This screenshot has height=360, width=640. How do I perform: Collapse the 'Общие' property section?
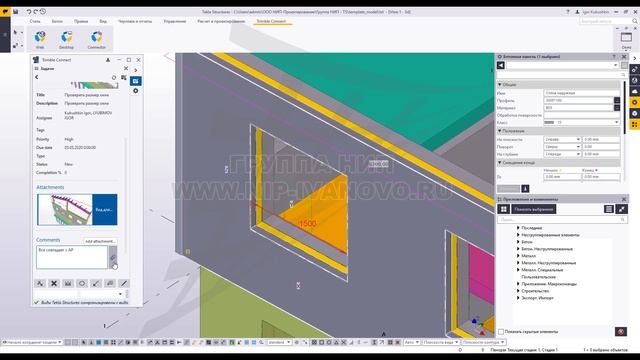500,84
